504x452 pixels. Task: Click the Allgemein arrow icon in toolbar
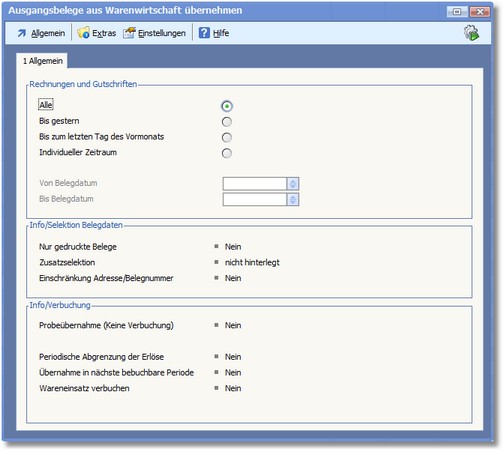[22, 33]
